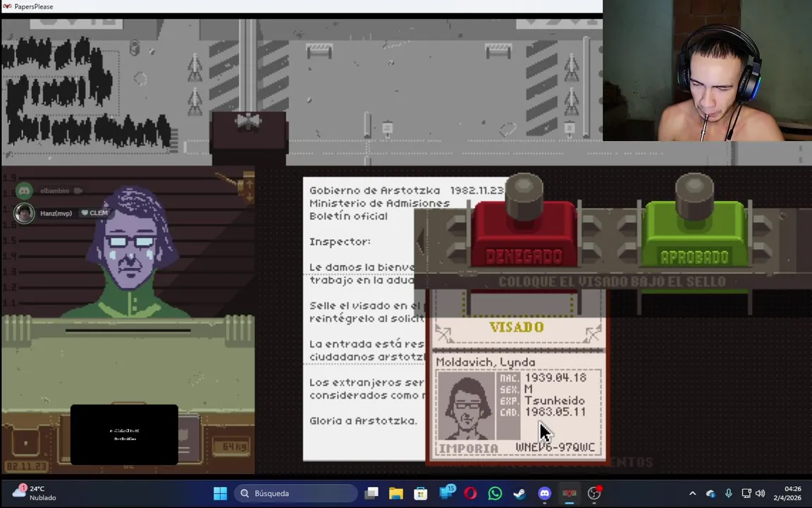The width and height of the screenshot is (812, 508).
Task: Click the Gobierno de Arstotzka bulletin header
Action: 374,190
